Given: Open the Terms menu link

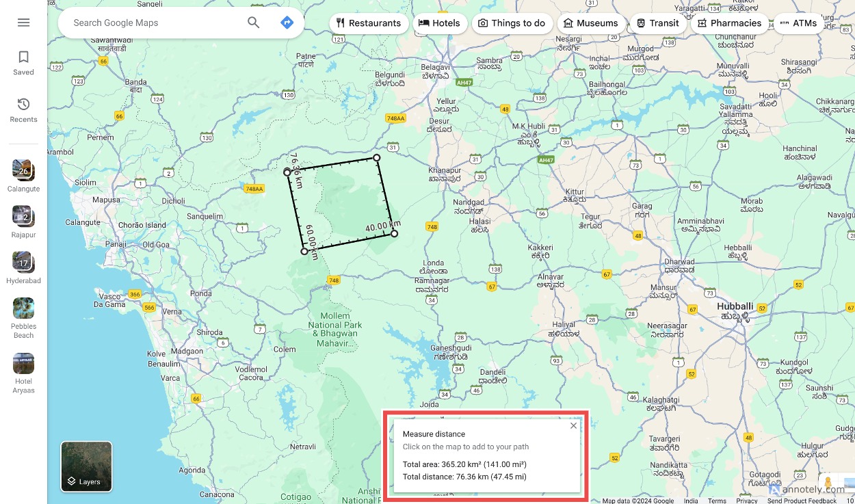Looking at the screenshot, I should click(717, 501).
